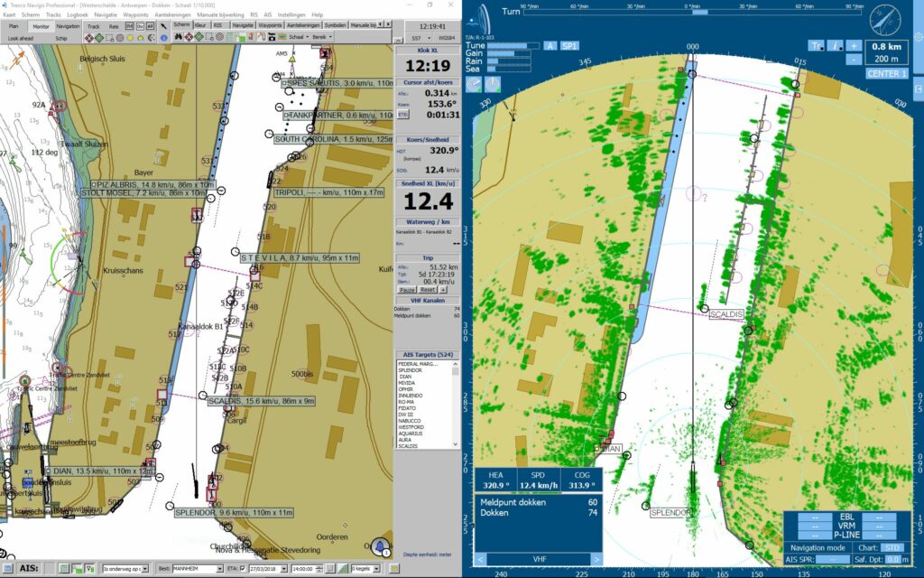This screenshot has width=924, height=578.
Task: Toggle the Look ahead button
Action: click(21, 38)
